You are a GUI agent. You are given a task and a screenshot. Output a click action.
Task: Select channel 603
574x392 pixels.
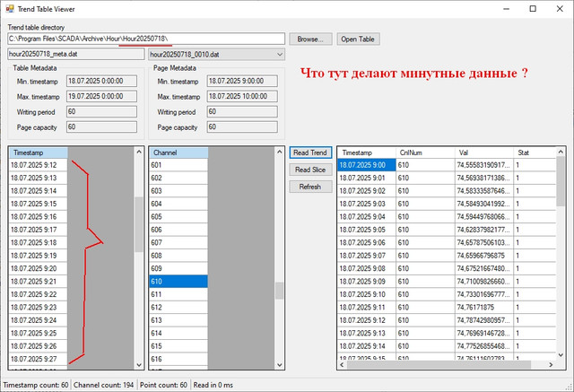click(178, 191)
